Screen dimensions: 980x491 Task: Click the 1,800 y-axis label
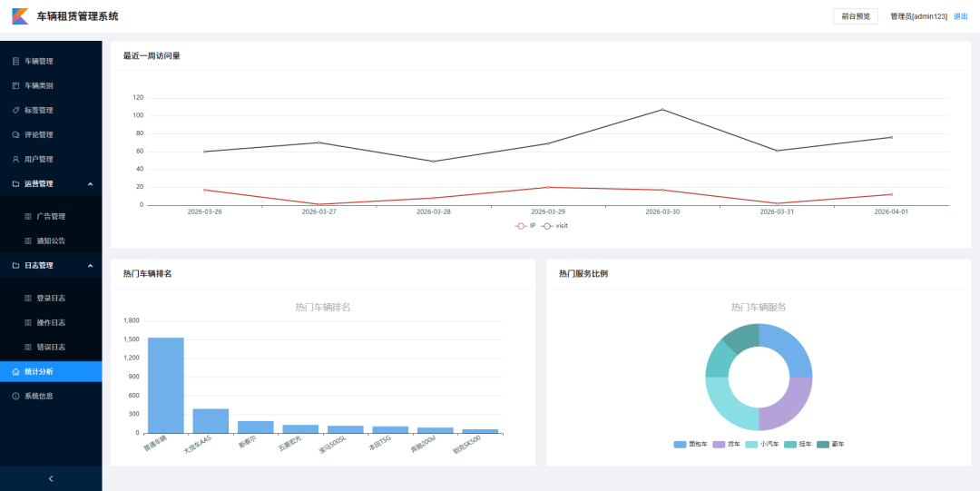132,321
